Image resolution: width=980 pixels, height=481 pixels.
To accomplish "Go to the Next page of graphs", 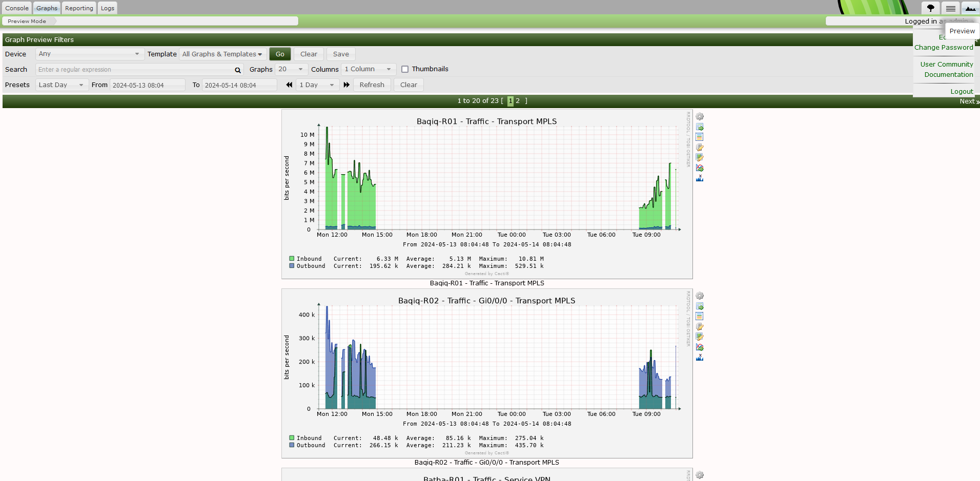I will (969, 101).
